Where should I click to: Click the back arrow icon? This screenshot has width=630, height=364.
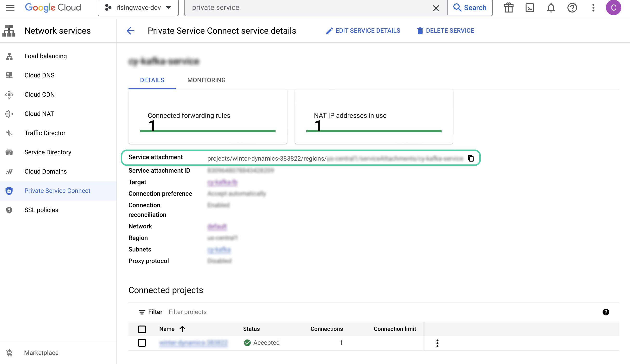[x=130, y=31]
